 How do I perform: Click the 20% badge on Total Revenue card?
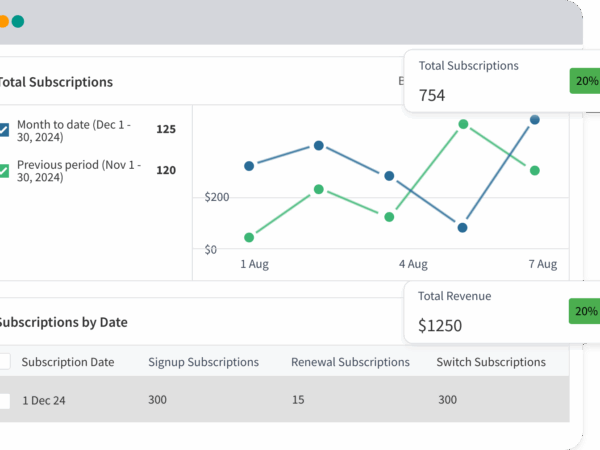coord(584,311)
